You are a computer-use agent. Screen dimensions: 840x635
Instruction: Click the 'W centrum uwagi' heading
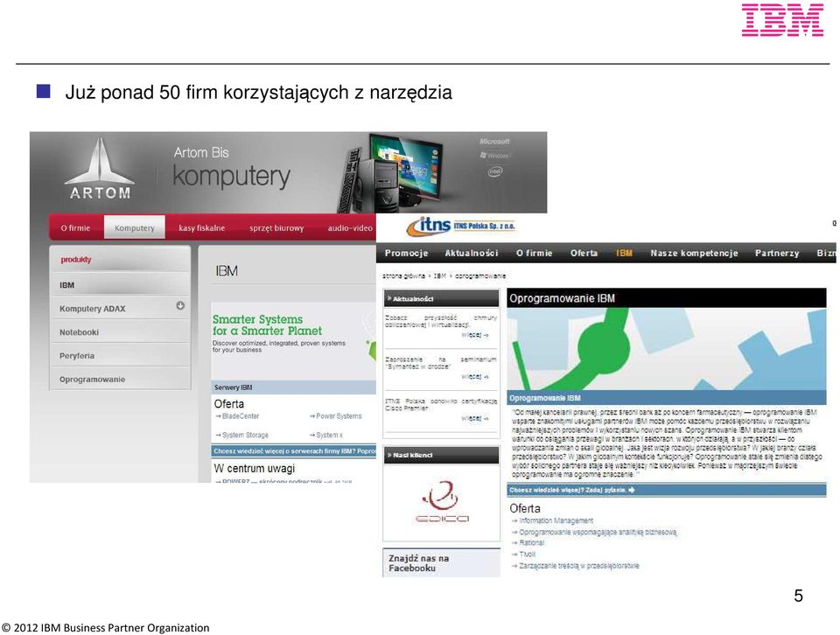(255, 469)
